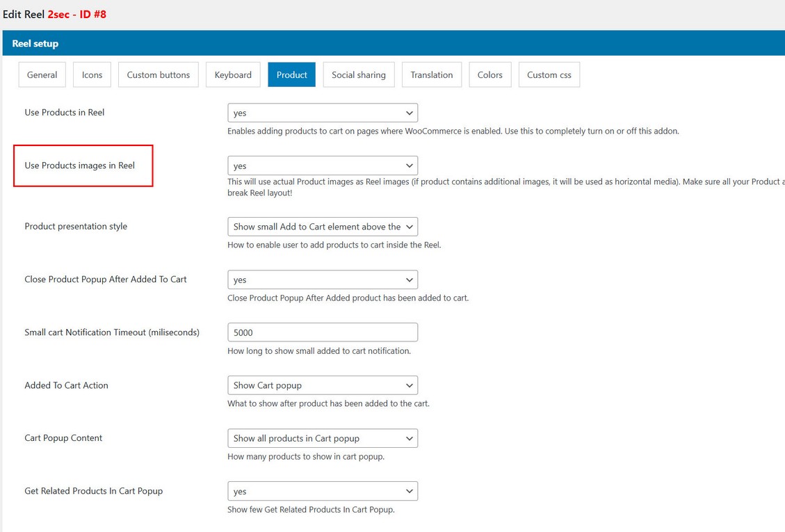Open Use Products in Reel dropdown
785x532 pixels.
pyautogui.click(x=323, y=113)
